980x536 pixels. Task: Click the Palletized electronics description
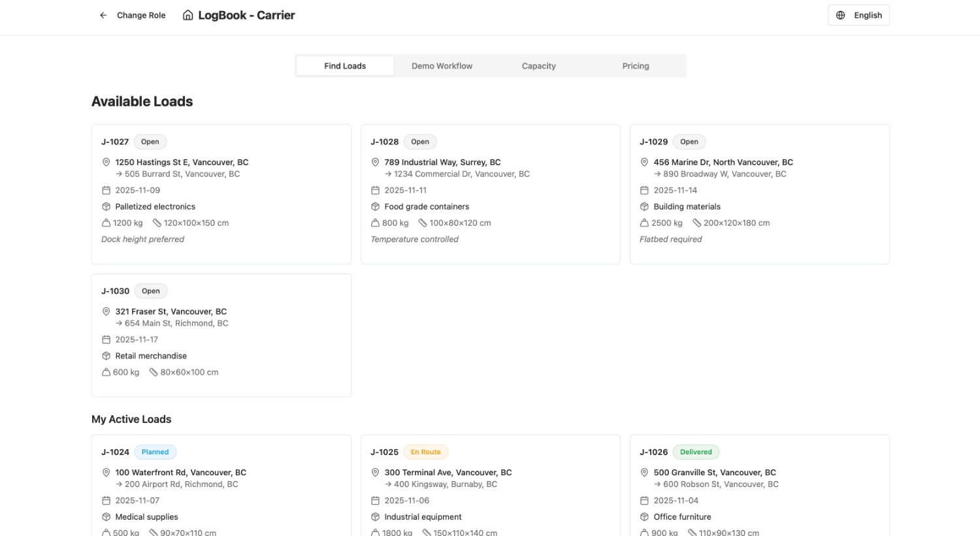[155, 206]
